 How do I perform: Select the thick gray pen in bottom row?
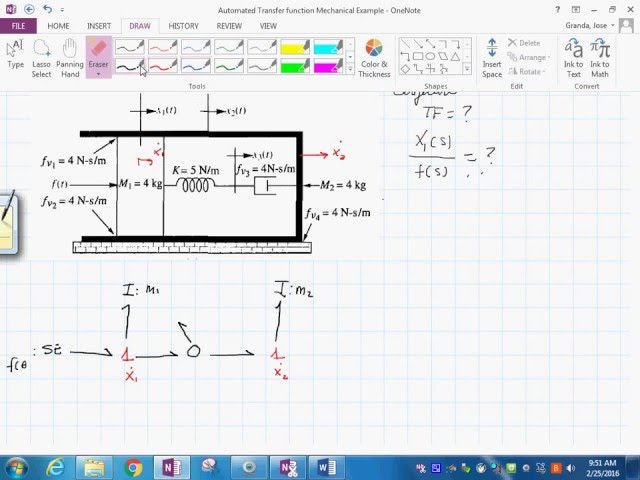pyautogui.click(x=262, y=66)
